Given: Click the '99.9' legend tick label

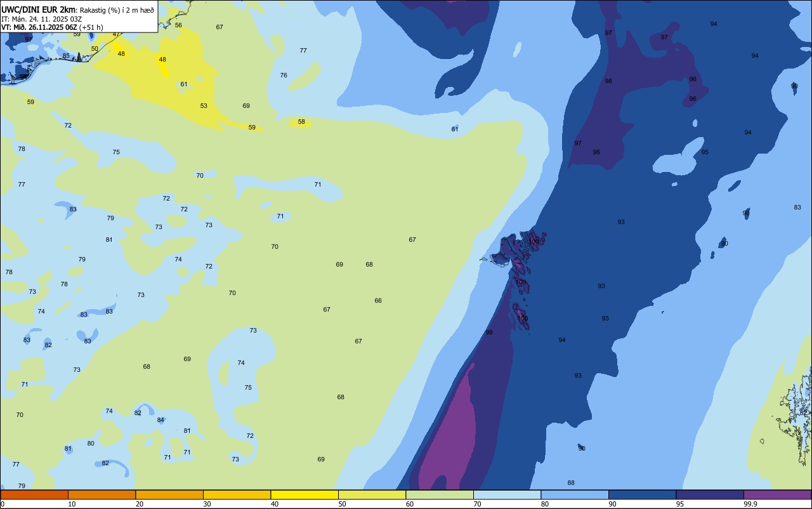Looking at the screenshot, I should tap(750, 504).
